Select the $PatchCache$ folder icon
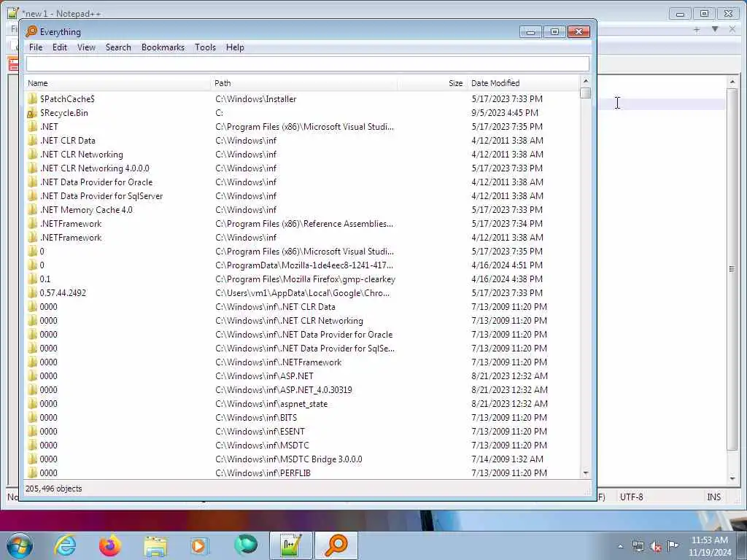747x560 pixels. point(32,98)
